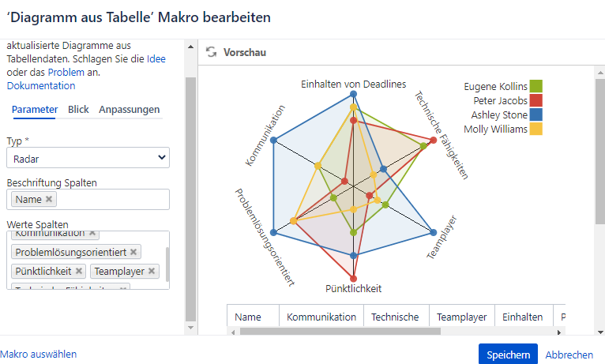Switch to the Blick tab
605x364 pixels.
click(78, 110)
